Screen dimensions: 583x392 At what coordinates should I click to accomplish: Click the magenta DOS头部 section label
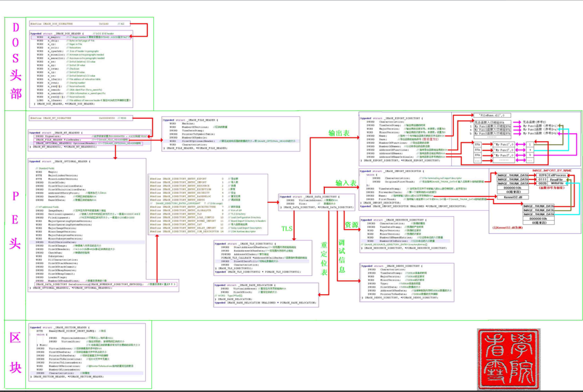click(x=15, y=61)
